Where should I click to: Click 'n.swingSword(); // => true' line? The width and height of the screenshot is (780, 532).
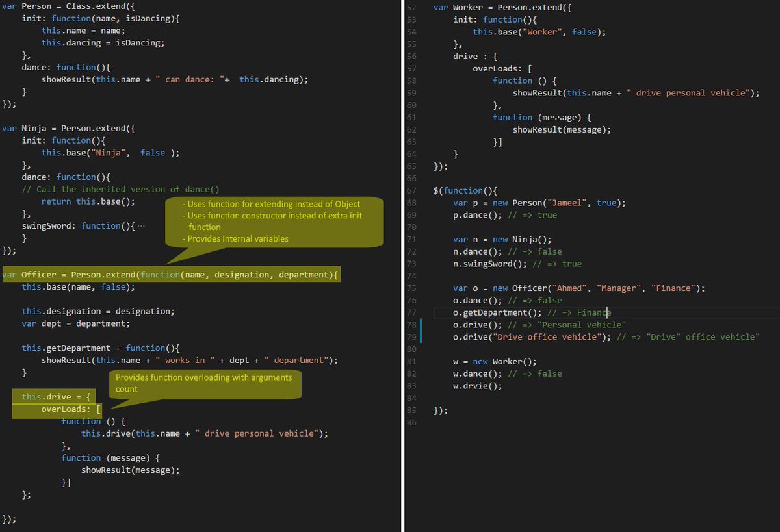[517, 264]
